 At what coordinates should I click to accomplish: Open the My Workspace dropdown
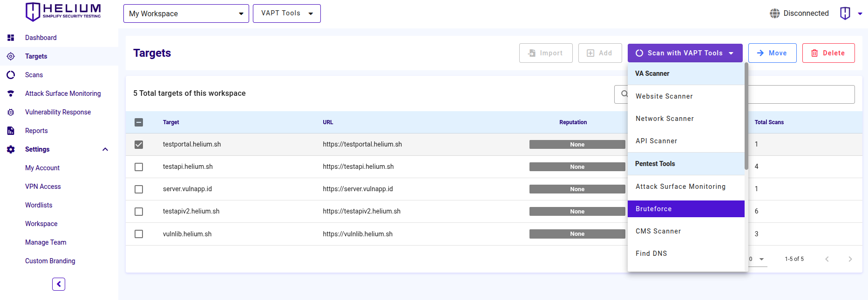[186, 13]
